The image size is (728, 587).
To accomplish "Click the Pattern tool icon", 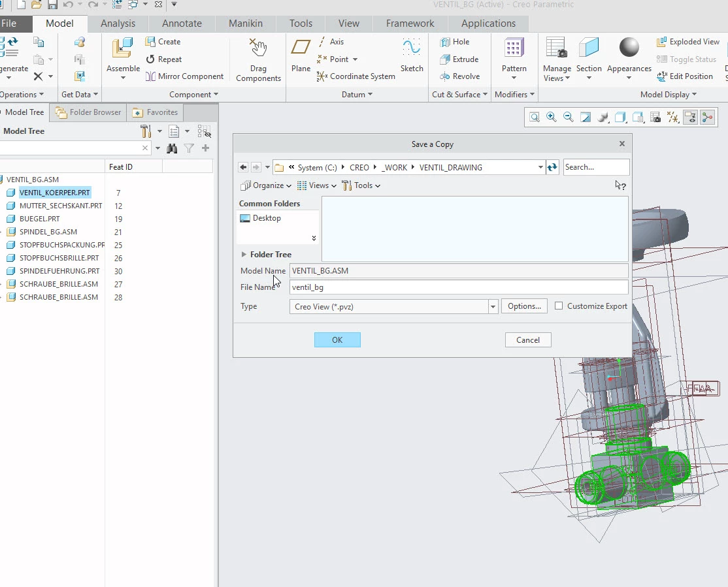I will click(x=514, y=50).
